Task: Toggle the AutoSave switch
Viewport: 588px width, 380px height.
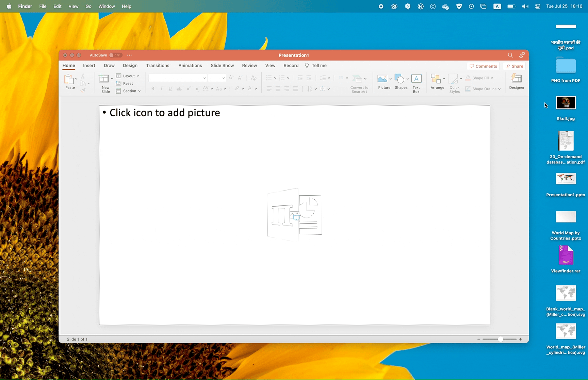Action: coord(115,55)
